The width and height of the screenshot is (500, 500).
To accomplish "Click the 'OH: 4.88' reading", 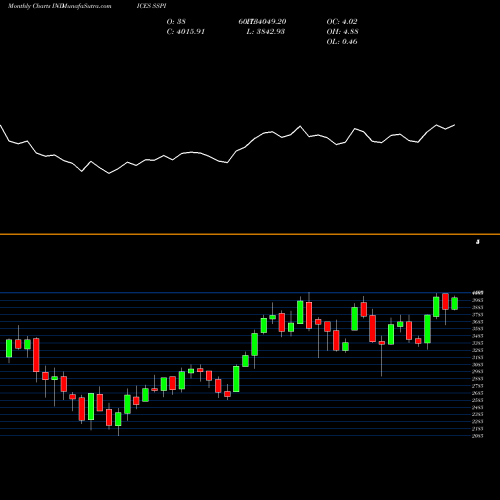I will click(342, 32).
